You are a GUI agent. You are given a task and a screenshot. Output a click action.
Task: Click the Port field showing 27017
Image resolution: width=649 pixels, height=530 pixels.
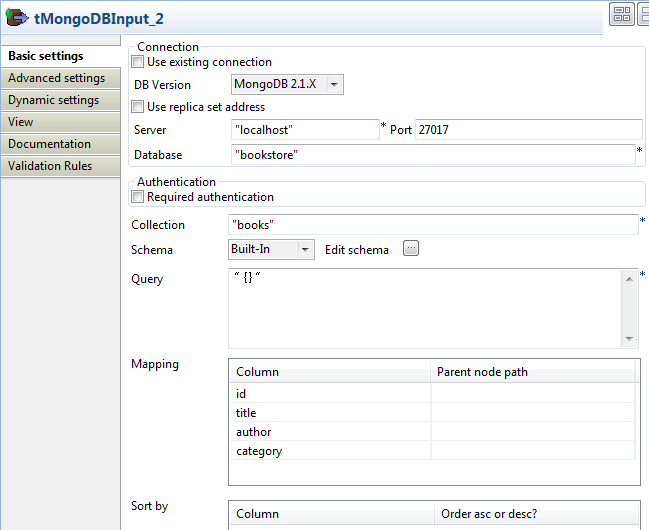click(528, 130)
